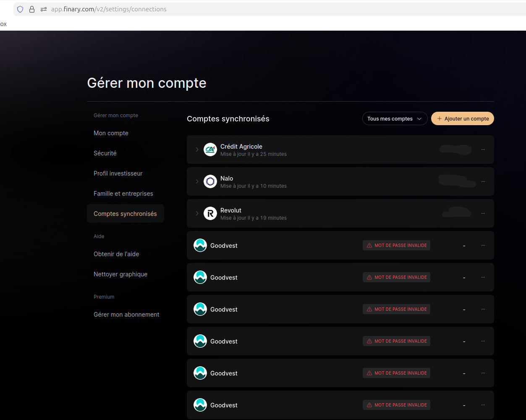Click the Crédit Agricole bank logo icon
526x420 pixels.
point(210,150)
